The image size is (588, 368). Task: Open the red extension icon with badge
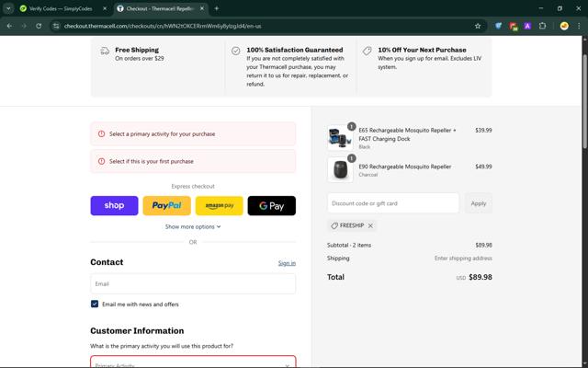tap(513, 26)
